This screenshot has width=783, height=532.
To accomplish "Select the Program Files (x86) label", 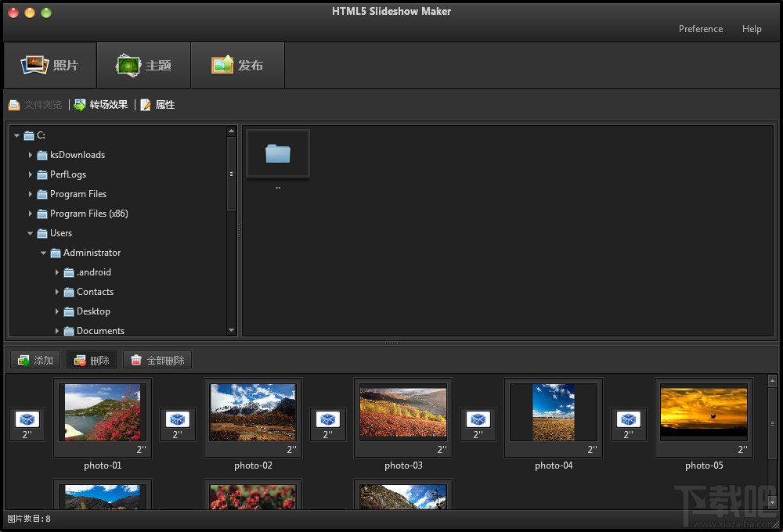I will (89, 214).
